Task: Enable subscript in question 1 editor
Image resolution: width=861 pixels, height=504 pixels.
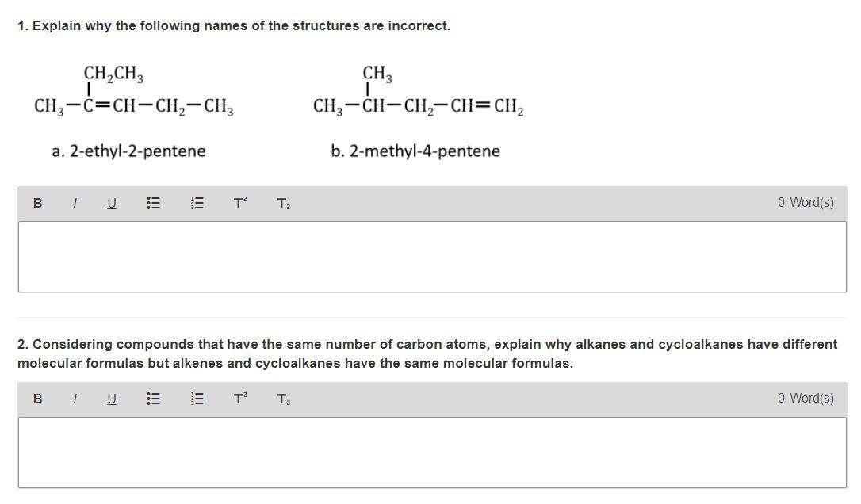Action: click(x=282, y=204)
